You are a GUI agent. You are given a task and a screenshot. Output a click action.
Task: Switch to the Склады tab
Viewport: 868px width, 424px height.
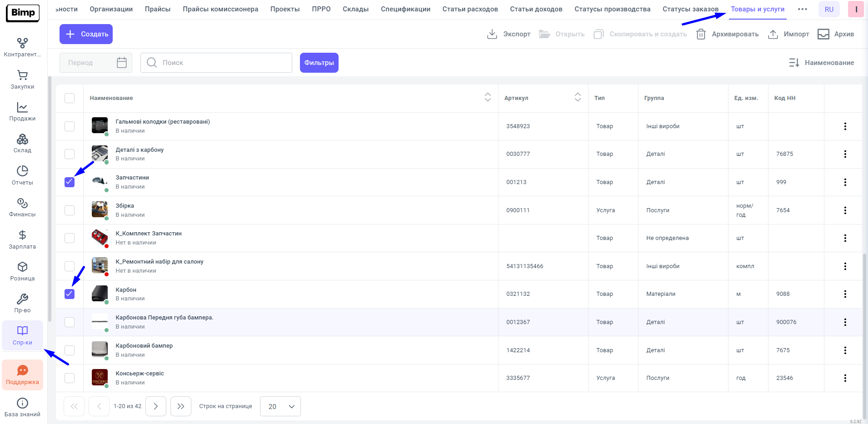355,9
